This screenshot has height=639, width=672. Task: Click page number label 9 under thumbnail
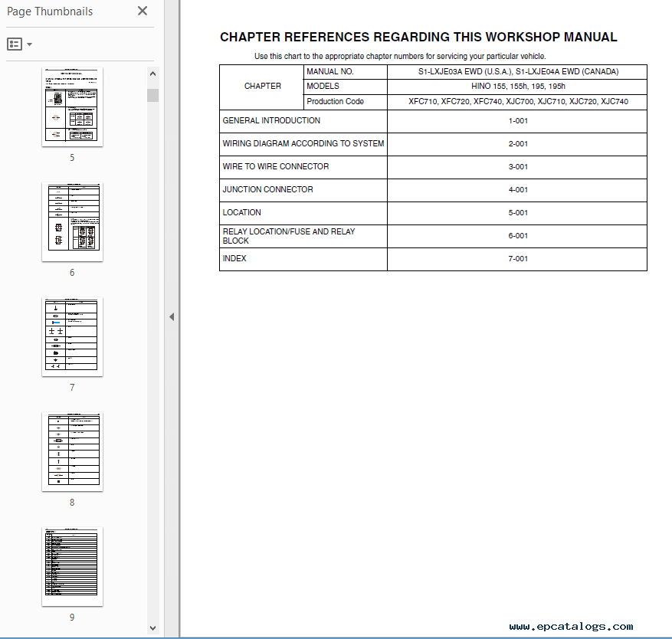point(72,617)
